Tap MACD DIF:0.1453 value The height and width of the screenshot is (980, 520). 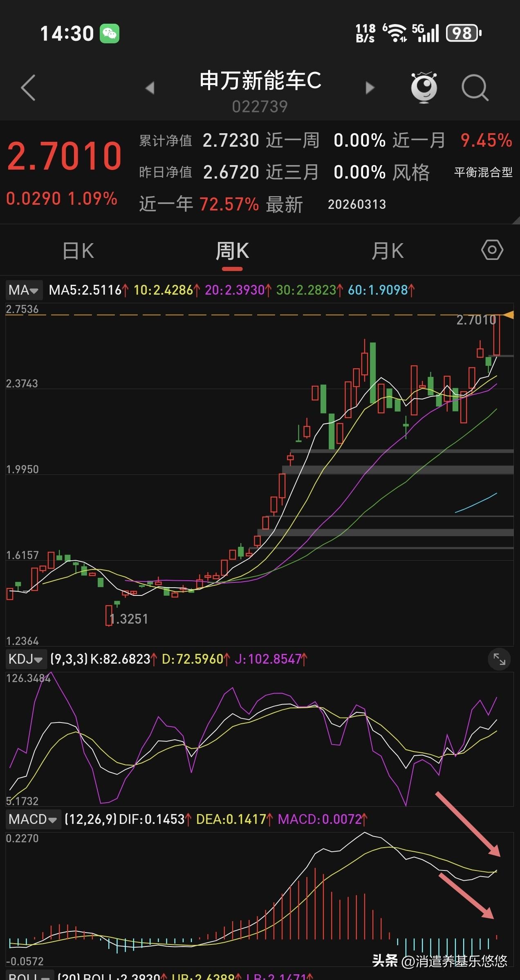[x=152, y=819]
